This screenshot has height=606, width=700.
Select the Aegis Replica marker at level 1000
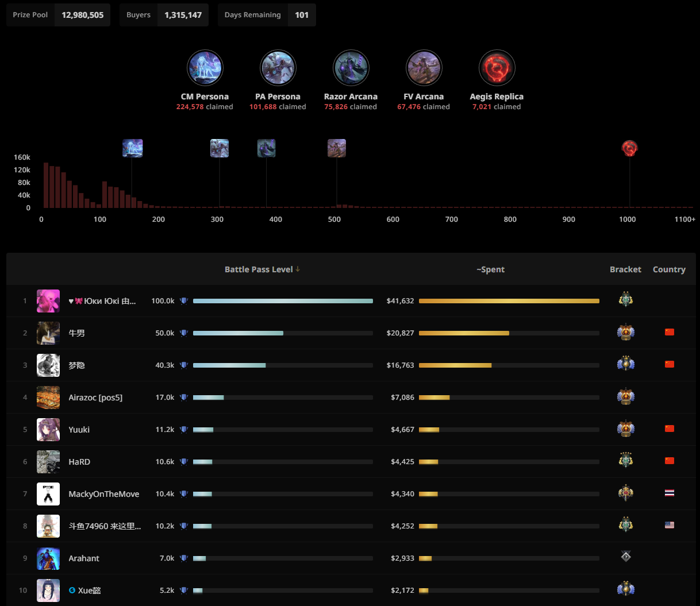tap(630, 148)
